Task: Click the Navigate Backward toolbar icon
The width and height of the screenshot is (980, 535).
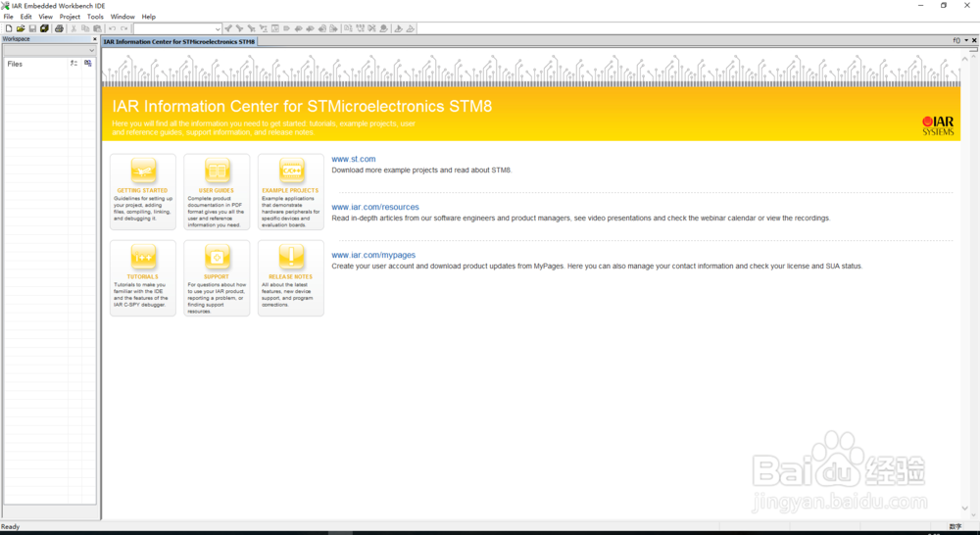Action: [321, 28]
